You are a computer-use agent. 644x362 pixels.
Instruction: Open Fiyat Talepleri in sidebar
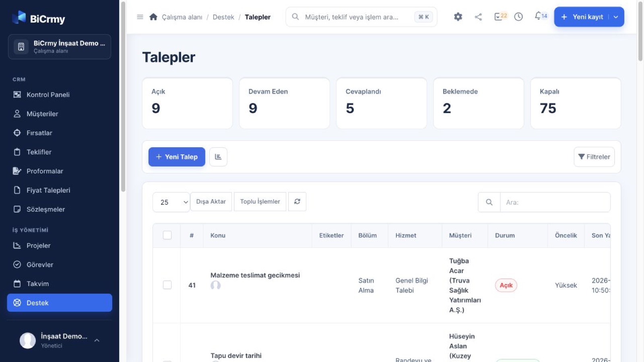tap(60, 190)
